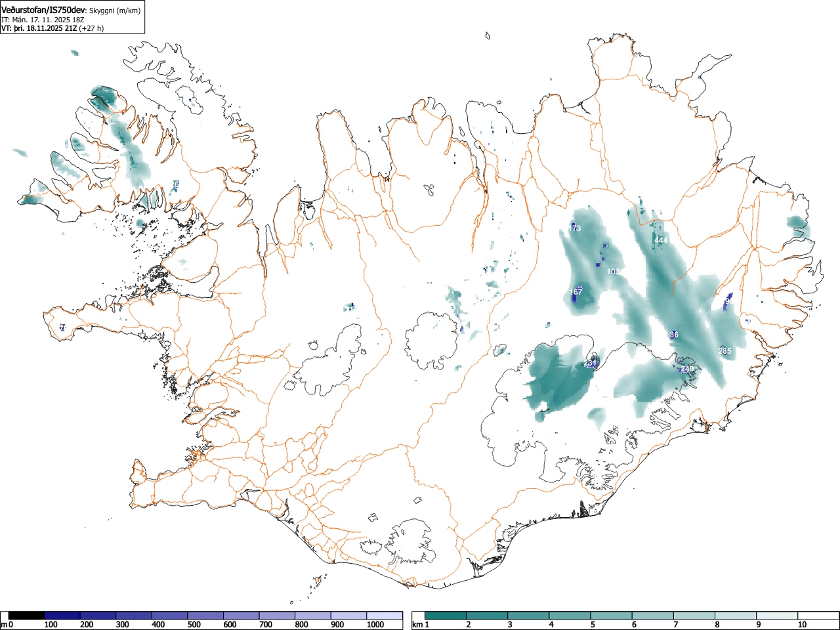Select the 700–800 m lavender legend segment
The height and width of the screenshot is (630, 840).
point(277,616)
